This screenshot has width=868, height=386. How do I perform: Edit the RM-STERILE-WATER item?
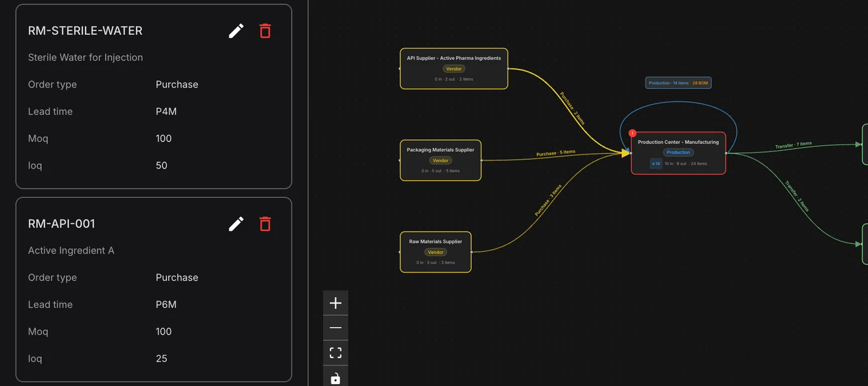[x=236, y=31]
